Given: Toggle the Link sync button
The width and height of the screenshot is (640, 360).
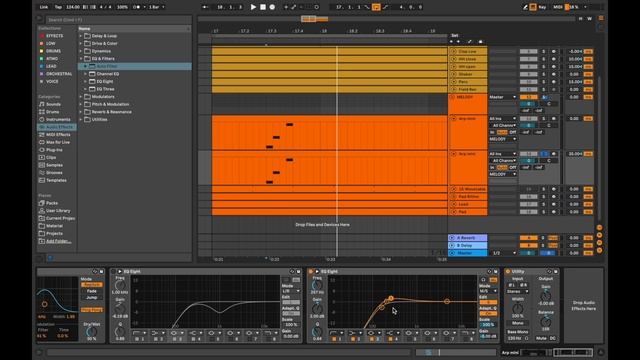Looking at the screenshot, I should tap(44, 7).
